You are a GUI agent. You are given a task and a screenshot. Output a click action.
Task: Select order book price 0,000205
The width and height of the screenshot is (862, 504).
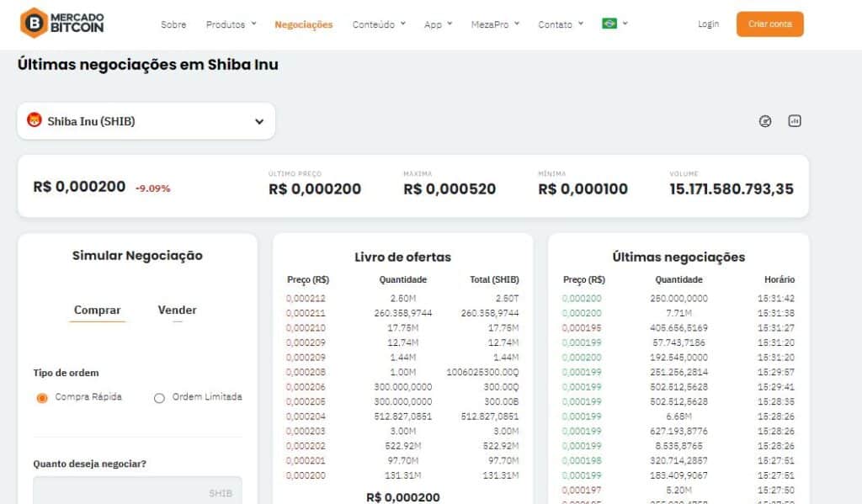pyautogui.click(x=306, y=402)
